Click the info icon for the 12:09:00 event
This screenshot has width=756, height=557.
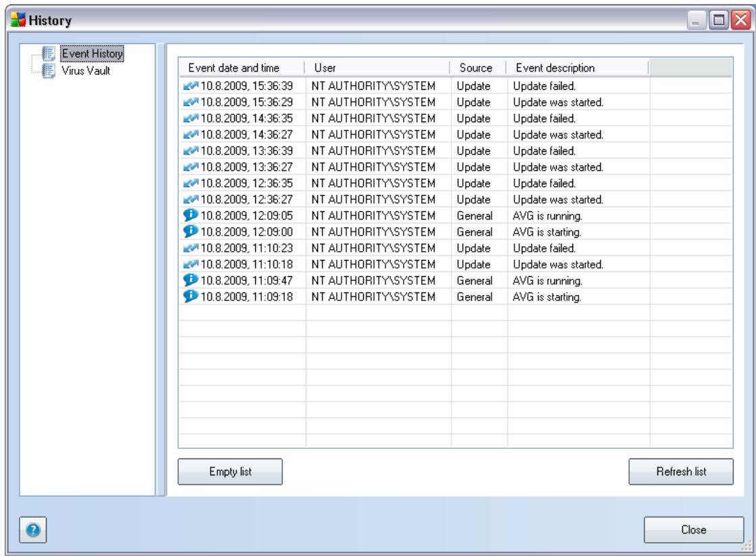coord(190,232)
